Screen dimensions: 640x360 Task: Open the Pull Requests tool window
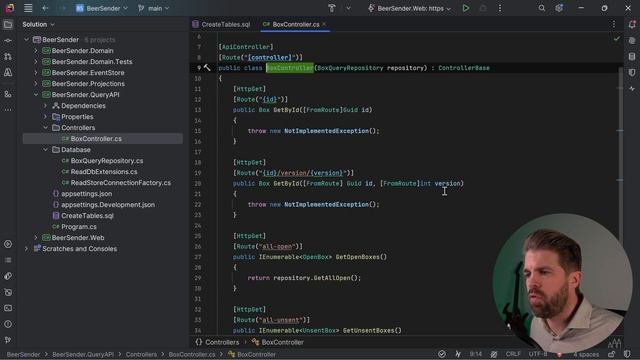[x=8, y=56]
